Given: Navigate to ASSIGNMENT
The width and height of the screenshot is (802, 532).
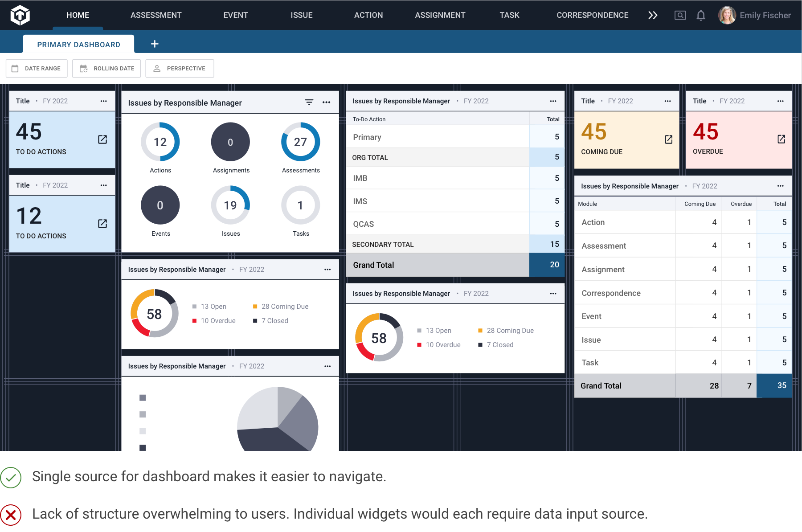Looking at the screenshot, I should 440,15.
